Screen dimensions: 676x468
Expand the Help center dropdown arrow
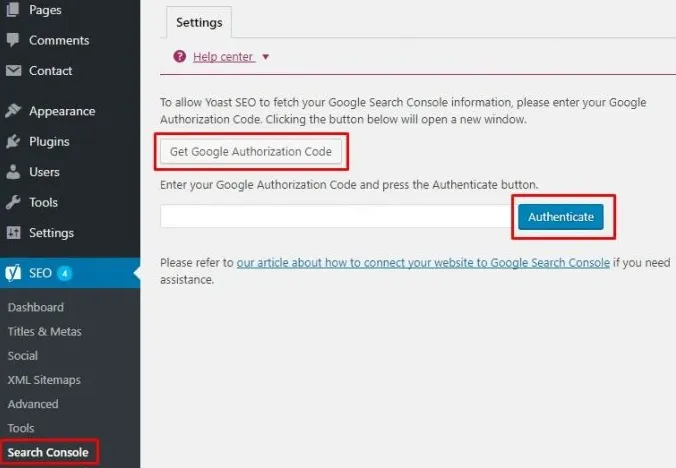point(266,57)
